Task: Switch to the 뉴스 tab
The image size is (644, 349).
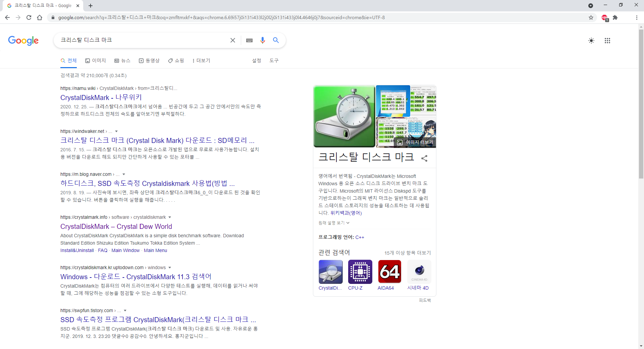Action: click(x=122, y=61)
